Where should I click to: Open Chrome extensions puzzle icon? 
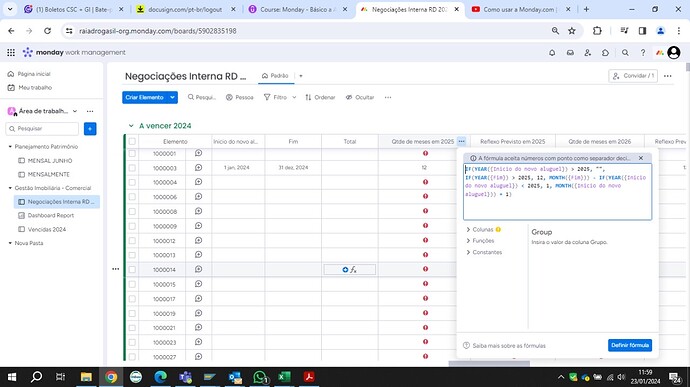point(597,31)
